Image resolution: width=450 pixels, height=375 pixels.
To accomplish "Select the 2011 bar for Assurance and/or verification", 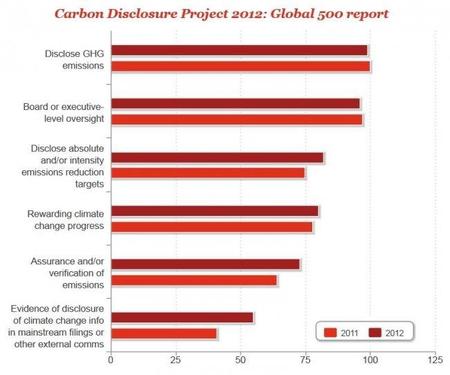I will (x=194, y=280).
